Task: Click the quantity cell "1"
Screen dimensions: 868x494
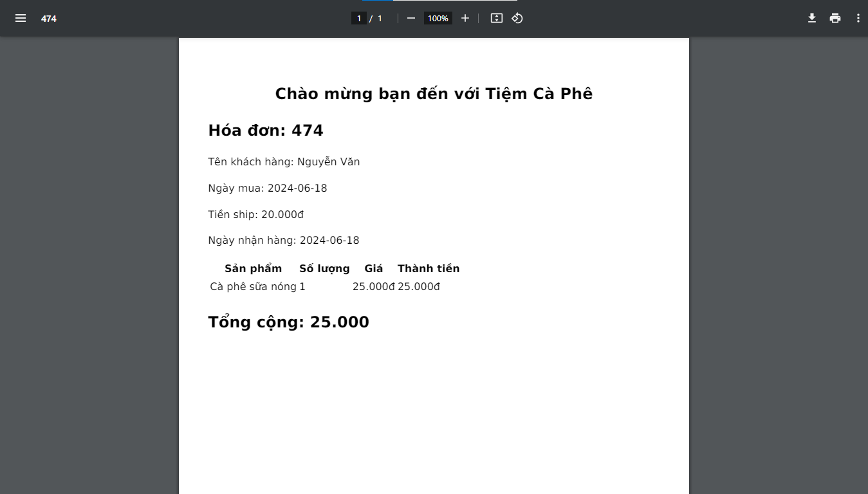Action: (x=302, y=287)
